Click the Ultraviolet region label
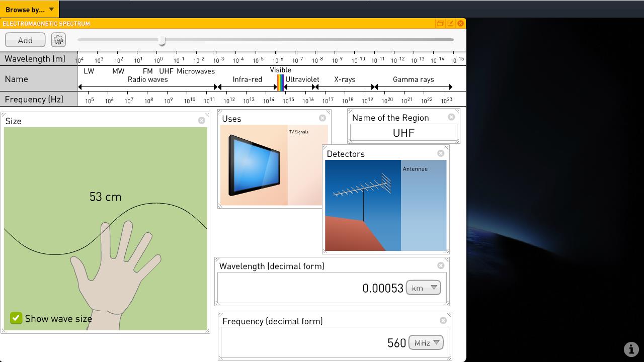 tap(302, 79)
